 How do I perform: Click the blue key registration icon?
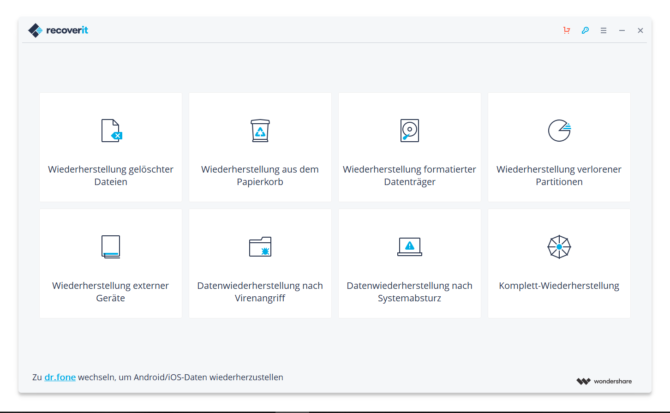585,30
